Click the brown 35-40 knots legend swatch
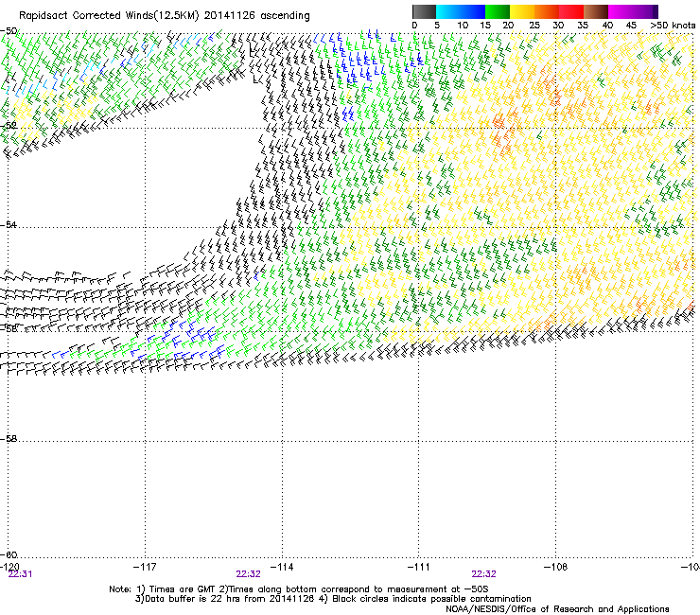The image size is (700, 615). (596, 11)
